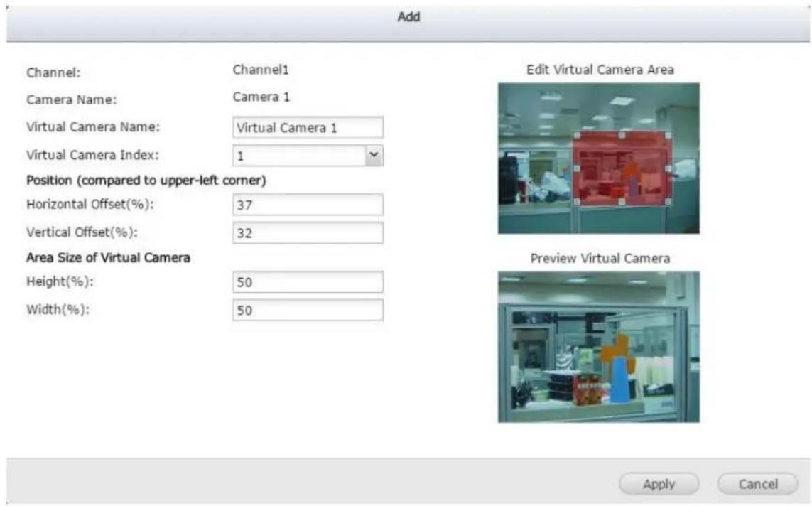Click the left-middle handle of red area
The image size is (812, 506).
[x=577, y=168]
